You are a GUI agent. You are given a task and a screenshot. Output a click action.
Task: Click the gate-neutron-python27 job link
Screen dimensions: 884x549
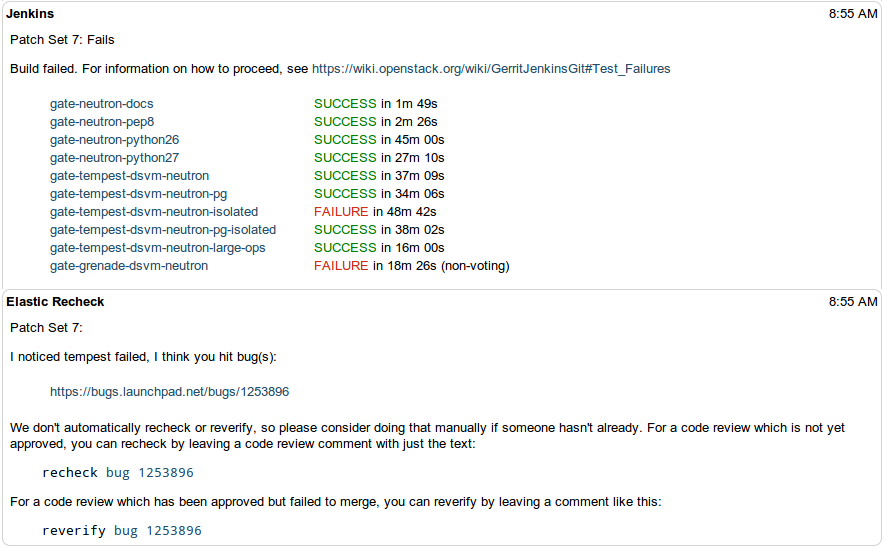click(114, 158)
